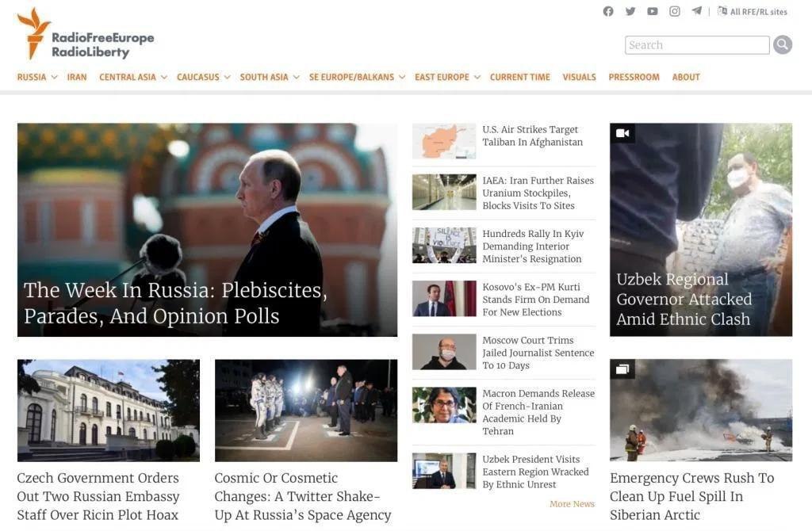Open the Twitter bird icon
Image resolution: width=812 pixels, height=531 pixels.
(x=630, y=11)
